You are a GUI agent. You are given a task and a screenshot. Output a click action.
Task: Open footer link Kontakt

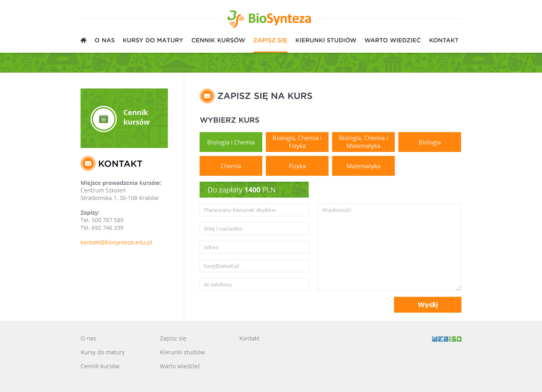[249, 338]
